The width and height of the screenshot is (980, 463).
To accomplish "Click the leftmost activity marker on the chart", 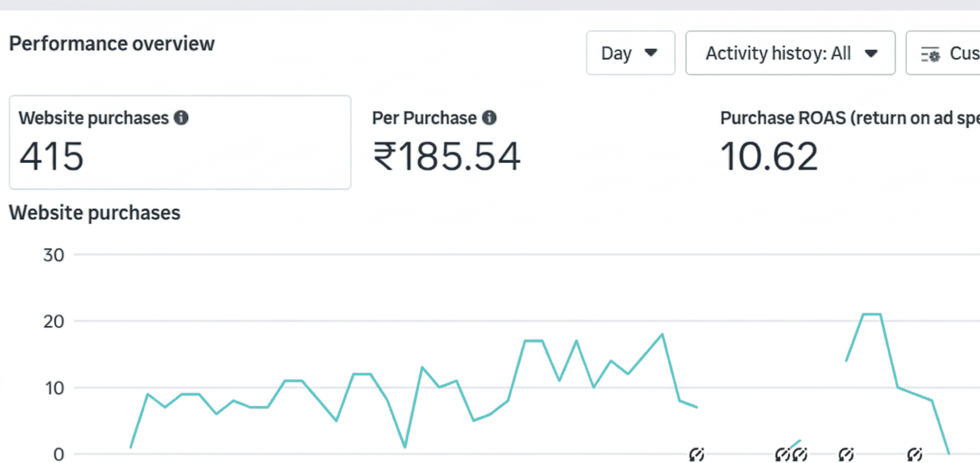I will click(x=697, y=454).
